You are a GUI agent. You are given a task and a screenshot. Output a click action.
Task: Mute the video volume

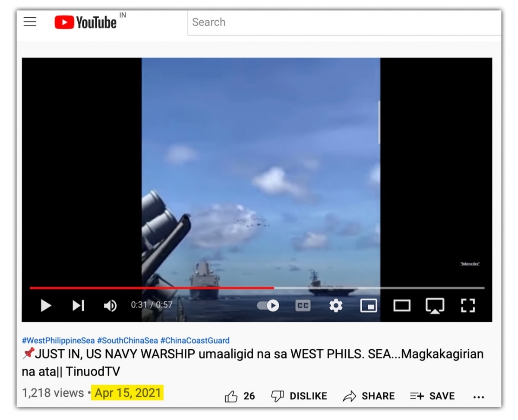tap(110, 306)
